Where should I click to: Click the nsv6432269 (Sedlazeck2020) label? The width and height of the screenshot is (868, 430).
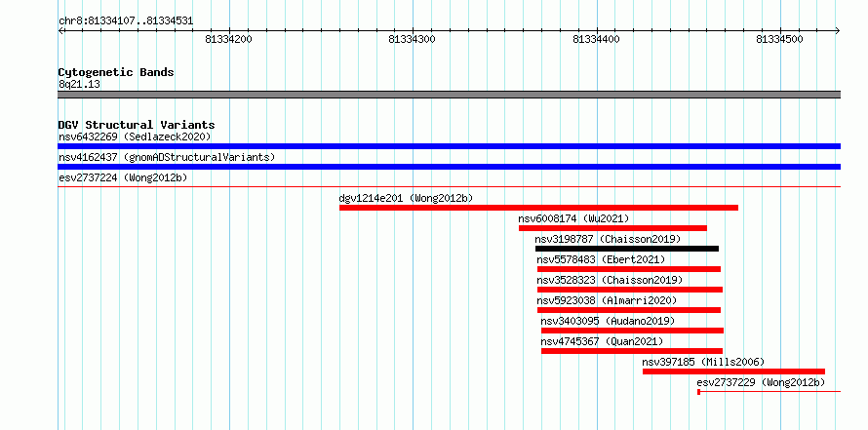135,137
